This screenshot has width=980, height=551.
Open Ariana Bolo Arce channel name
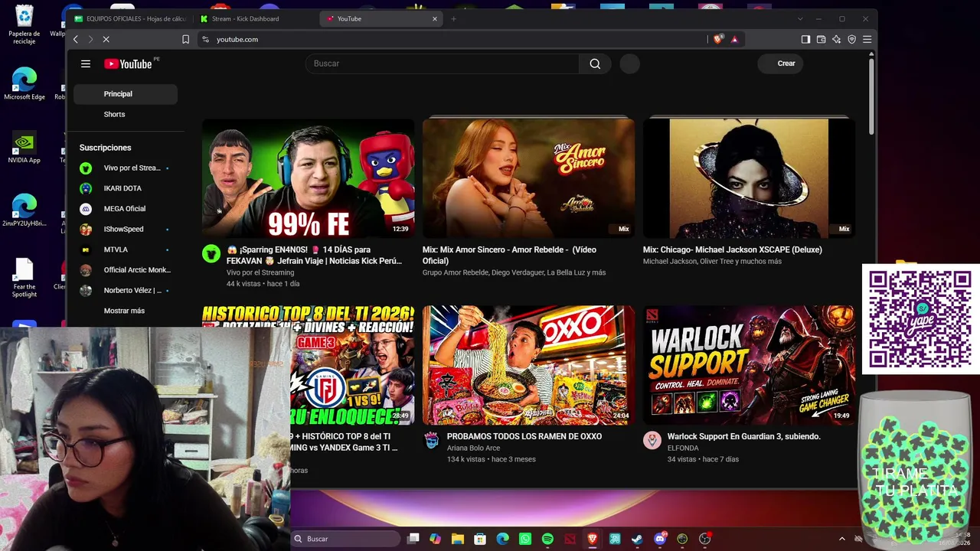[x=473, y=448]
